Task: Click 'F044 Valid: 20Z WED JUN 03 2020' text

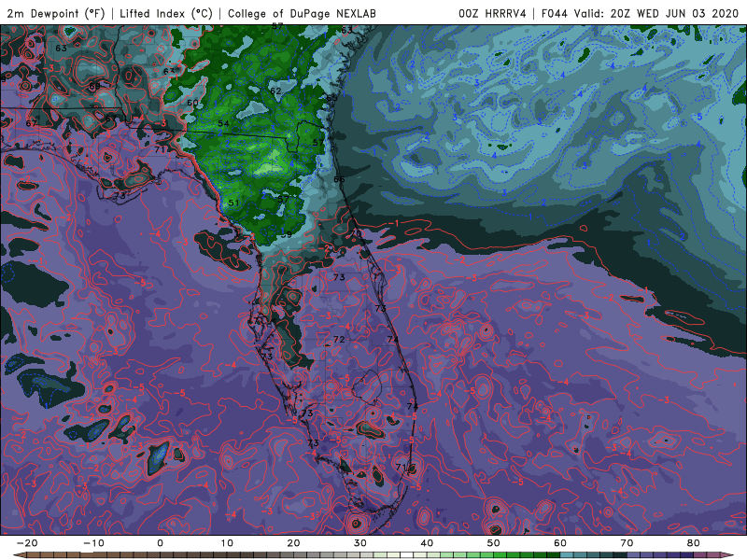Action: tap(640, 13)
